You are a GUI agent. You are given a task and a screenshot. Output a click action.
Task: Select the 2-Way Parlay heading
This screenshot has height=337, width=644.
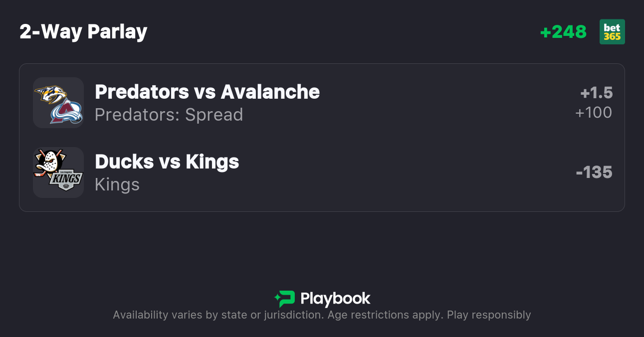click(83, 32)
